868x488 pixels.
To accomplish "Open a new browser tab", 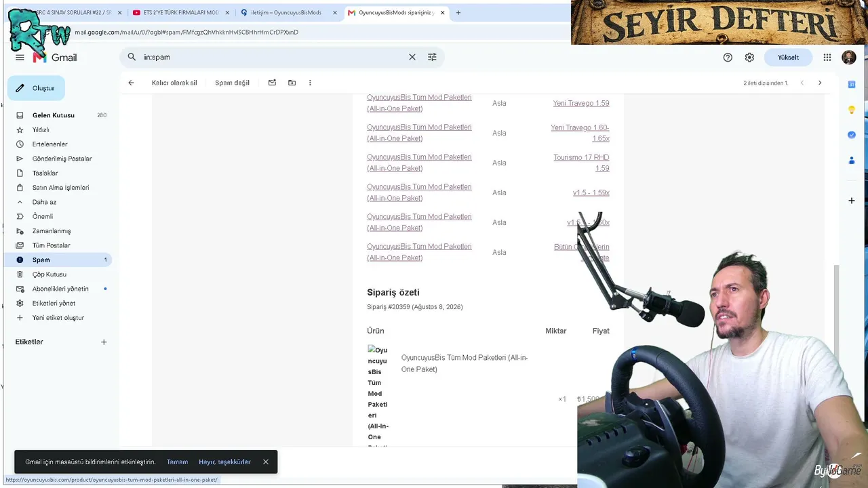I will [x=458, y=12].
